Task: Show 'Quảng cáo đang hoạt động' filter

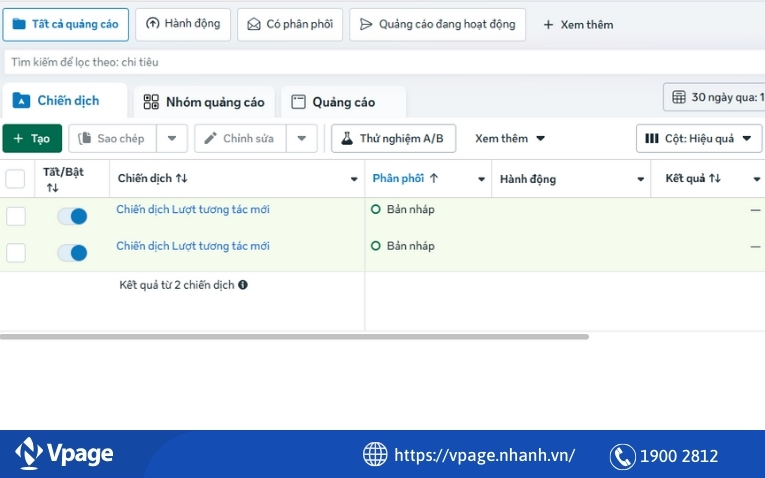Action: click(437, 24)
